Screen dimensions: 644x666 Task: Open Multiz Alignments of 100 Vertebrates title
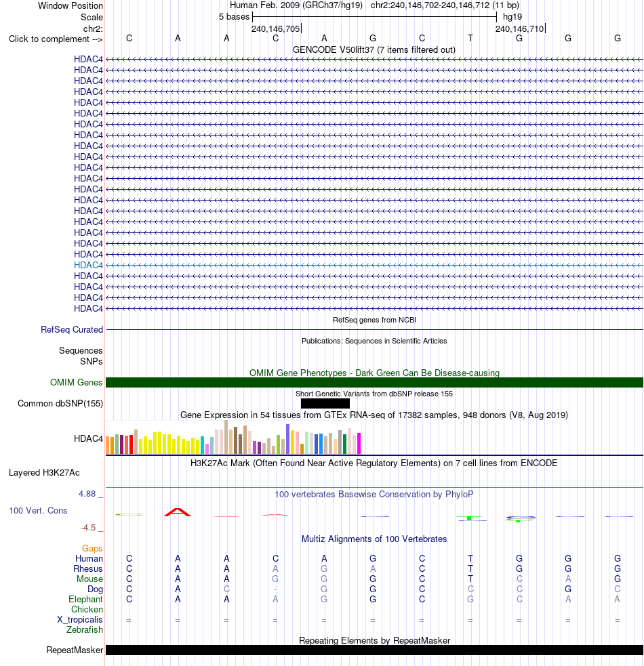click(374, 539)
